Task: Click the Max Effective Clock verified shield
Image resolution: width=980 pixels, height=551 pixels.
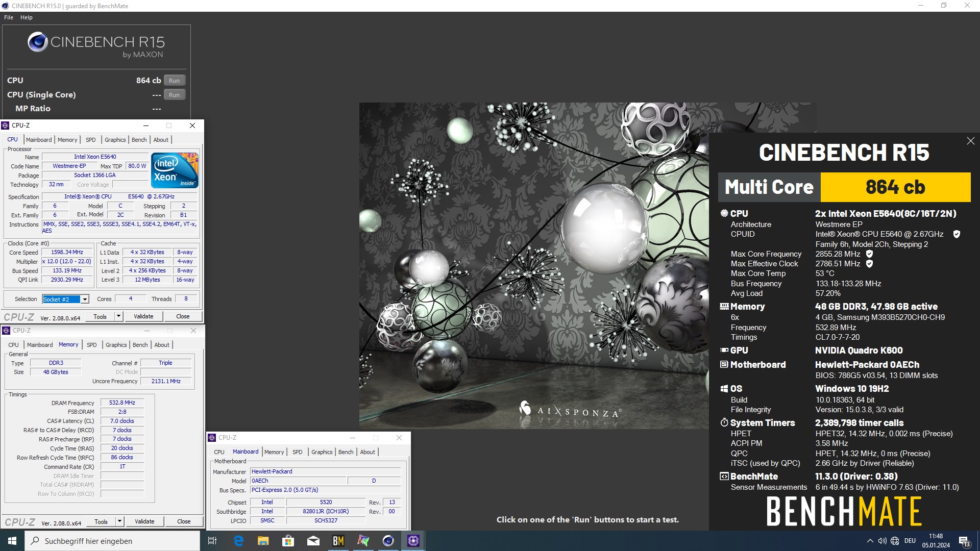Action: (x=869, y=264)
